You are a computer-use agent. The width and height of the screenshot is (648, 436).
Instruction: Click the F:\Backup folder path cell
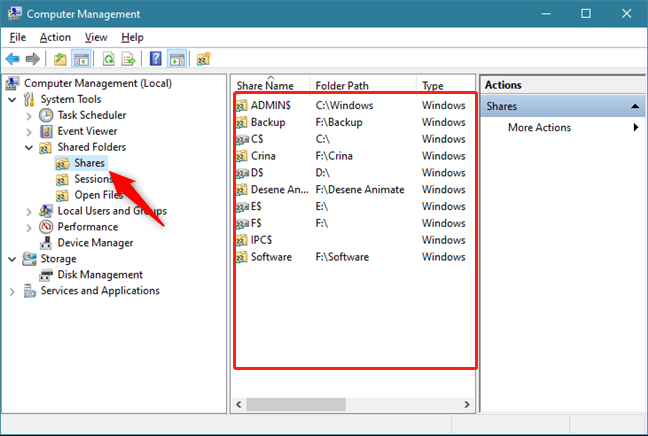[339, 122]
